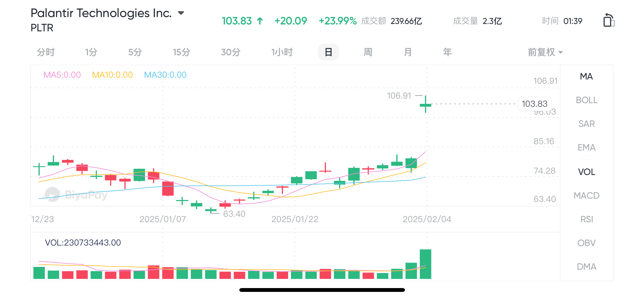Image resolution: width=644 pixels, height=298 pixels.
Task: Click the latest green candlestick at 106.91
Action: (425, 105)
